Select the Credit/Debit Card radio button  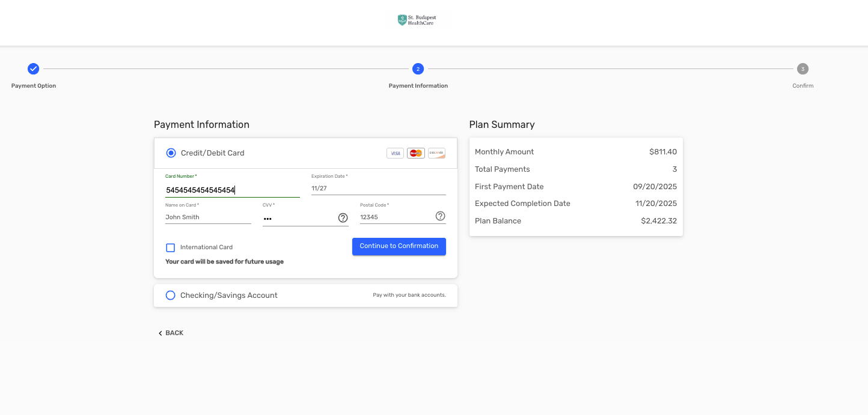tap(171, 153)
